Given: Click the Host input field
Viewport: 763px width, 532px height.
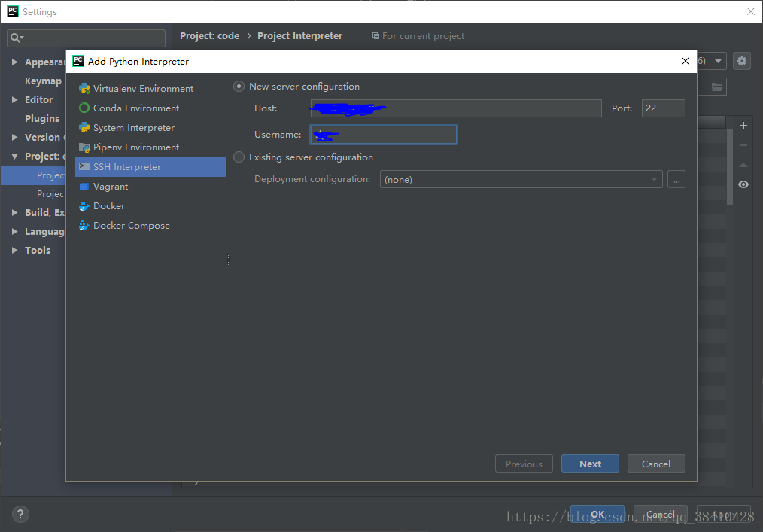Looking at the screenshot, I should coord(456,108).
